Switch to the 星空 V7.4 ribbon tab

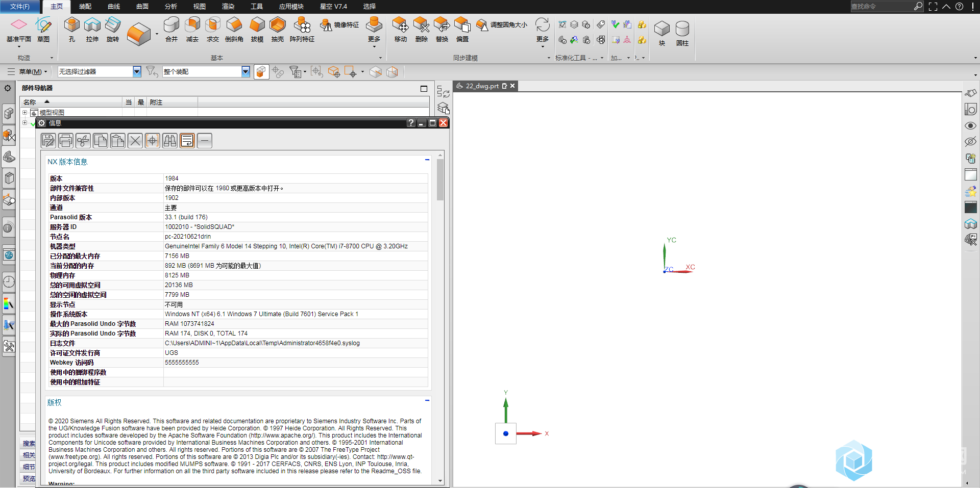click(x=333, y=7)
